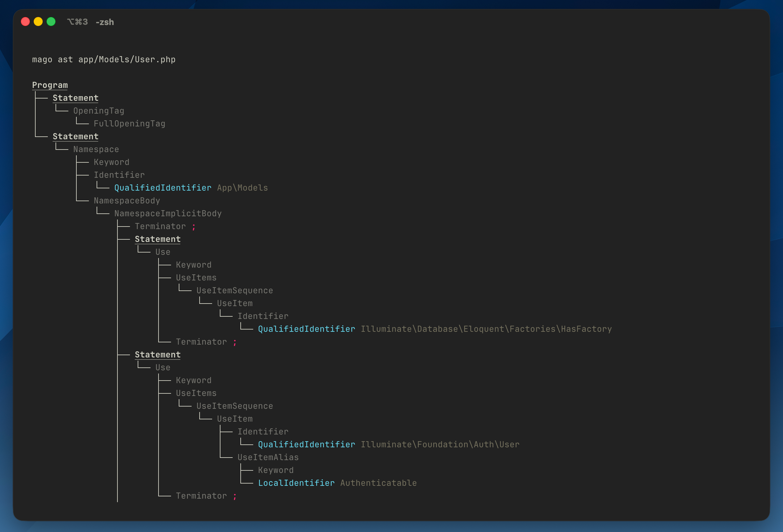Image resolution: width=783 pixels, height=532 pixels.
Task: Click the App\Models identifier value
Action: tap(242, 188)
